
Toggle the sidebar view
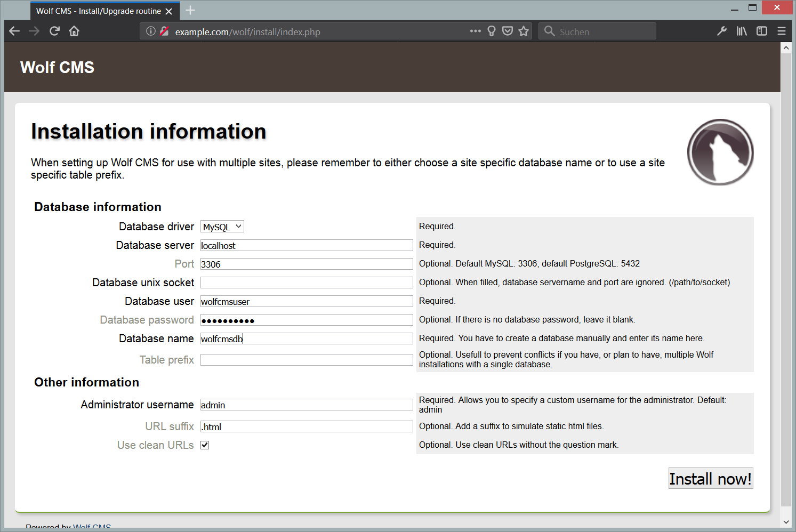[762, 31]
